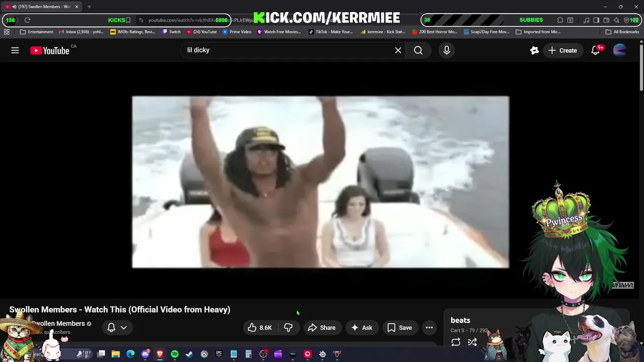Click the video player to pause

(320, 182)
